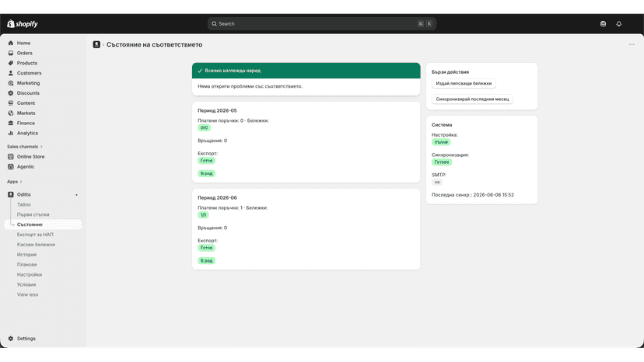Expand the Apps section

14,182
